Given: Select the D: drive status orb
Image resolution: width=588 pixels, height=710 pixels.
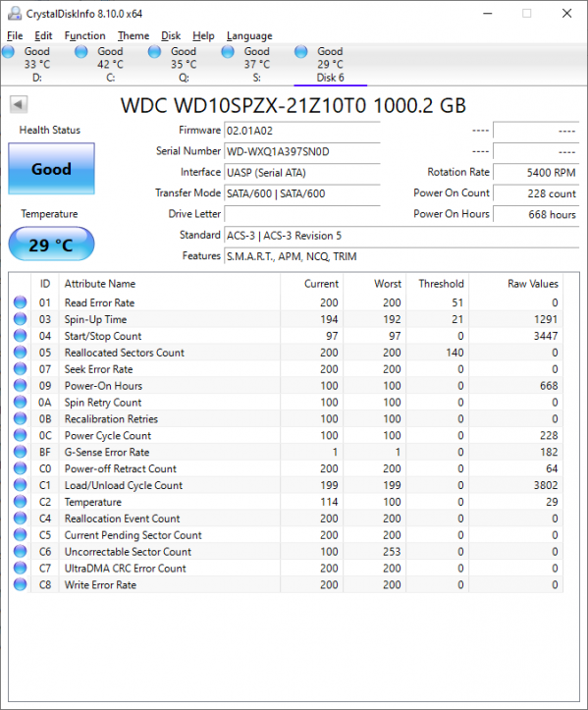Looking at the screenshot, I should pos(8,52).
